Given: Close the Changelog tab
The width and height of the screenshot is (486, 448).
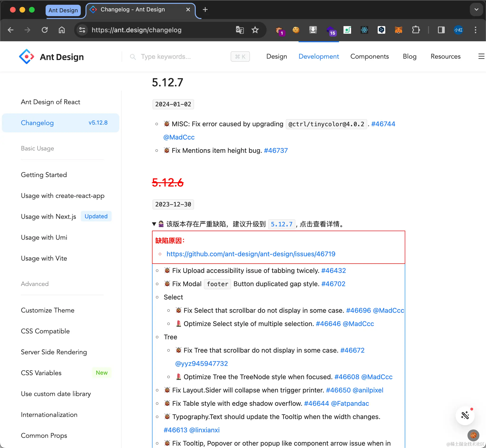Looking at the screenshot, I should point(188,9).
